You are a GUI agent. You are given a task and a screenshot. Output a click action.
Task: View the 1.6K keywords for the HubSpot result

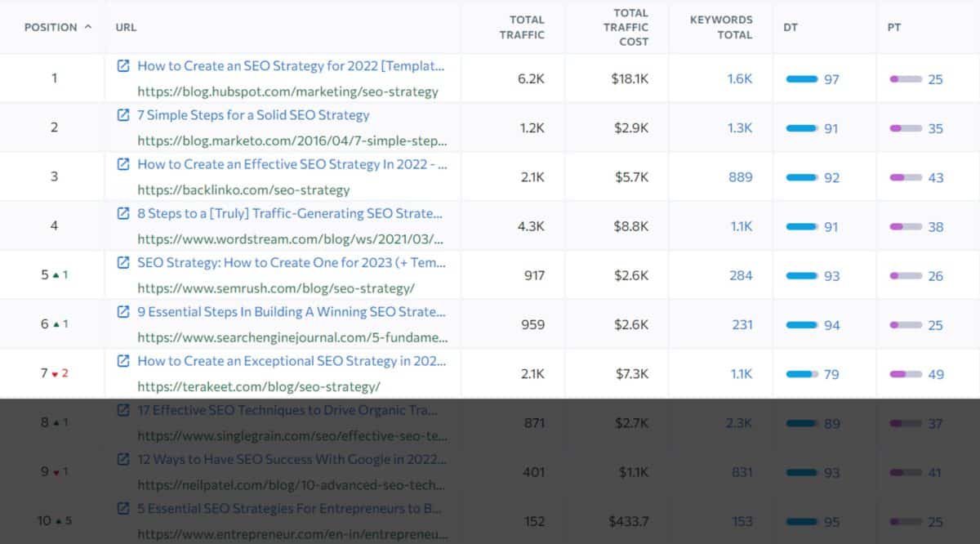point(741,78)
